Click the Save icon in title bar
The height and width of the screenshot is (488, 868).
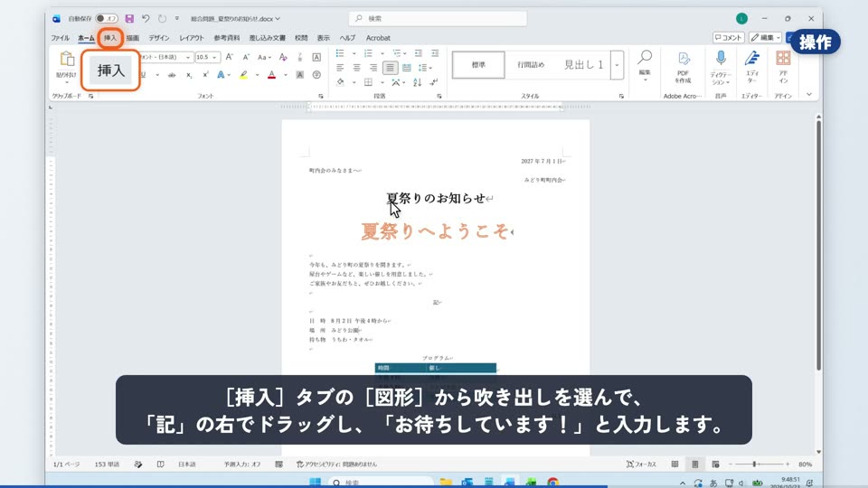[x=129, y=18]
